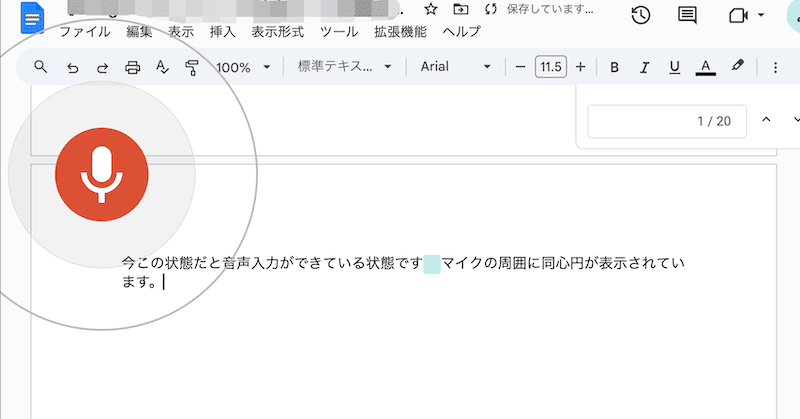The image size is (800, 419).
Task: Click the redo arrow in toolbar
Action: (101, 67)
